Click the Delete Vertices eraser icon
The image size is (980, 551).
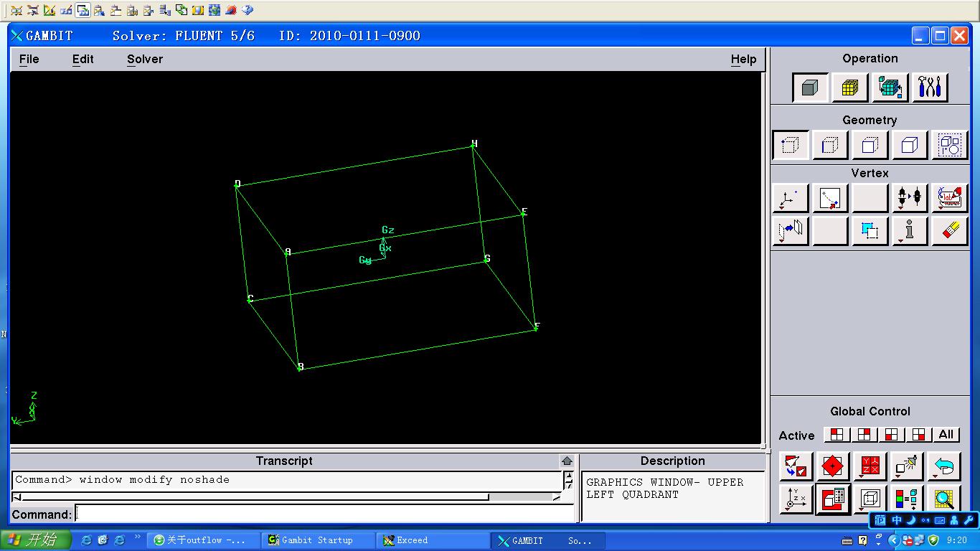pyautogui.click(x=949, y=231)
